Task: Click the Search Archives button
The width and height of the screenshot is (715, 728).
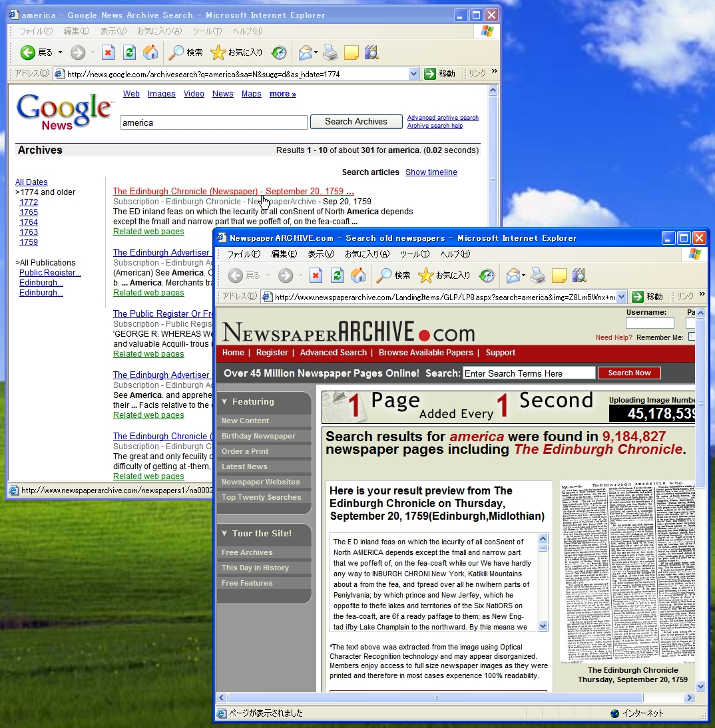Action: pos(356,122)
